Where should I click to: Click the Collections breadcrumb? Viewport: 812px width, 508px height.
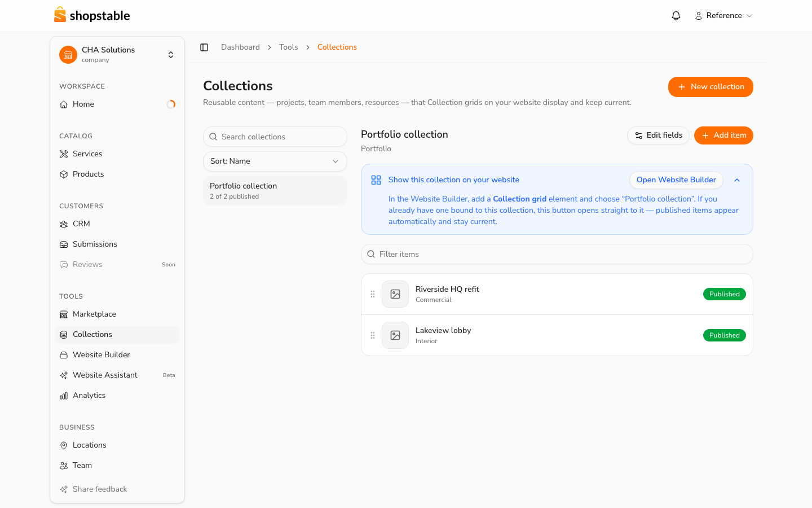click(337, 47)
